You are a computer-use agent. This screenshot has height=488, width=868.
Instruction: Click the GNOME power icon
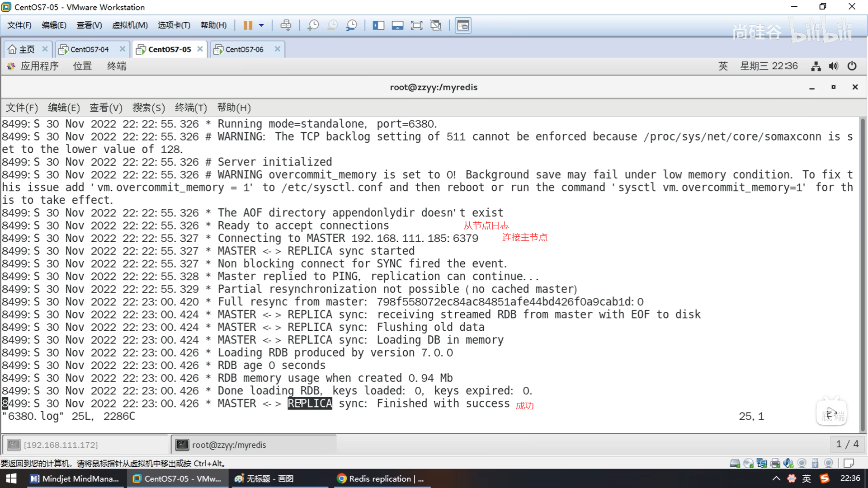pyautogui.click(x=852, y=66)
